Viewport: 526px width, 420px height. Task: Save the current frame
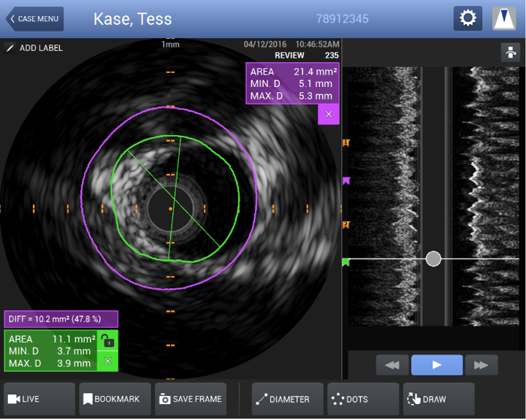[x=191, y=399]
